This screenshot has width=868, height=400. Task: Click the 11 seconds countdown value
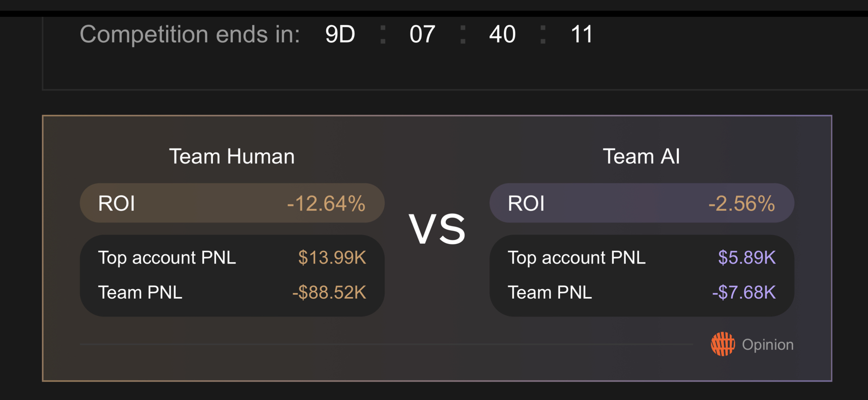click(x=582, y=34)
